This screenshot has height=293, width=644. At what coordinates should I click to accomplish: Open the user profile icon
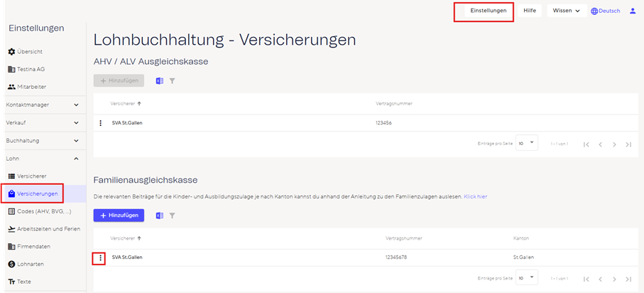tap(633, 11)
